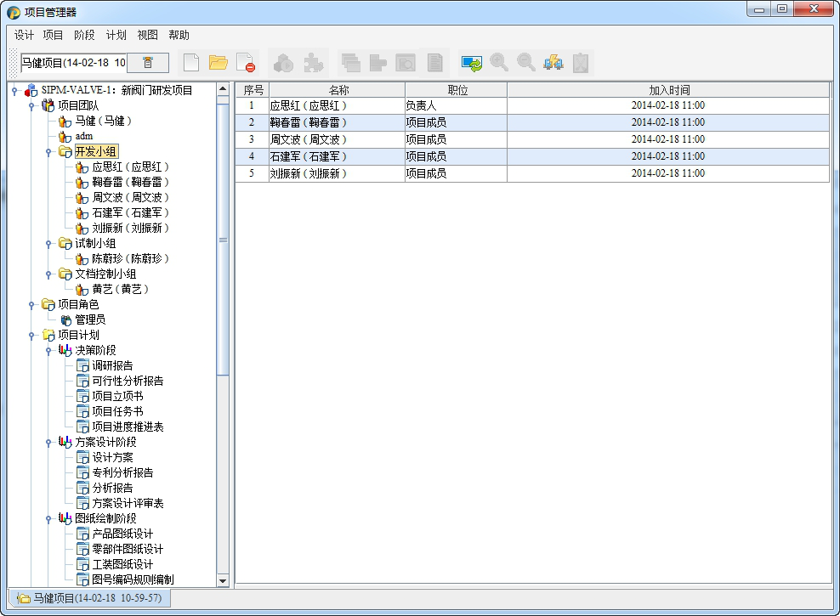Select the 管理员 role item
This screenshot has height=616, width=840.
[90, 320]
